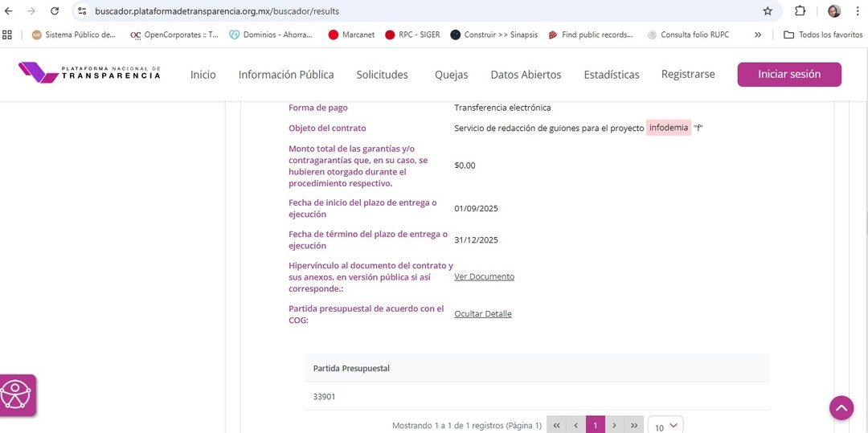Click the Registrarse link
868x433 pixels.
[x=688, y=74]
